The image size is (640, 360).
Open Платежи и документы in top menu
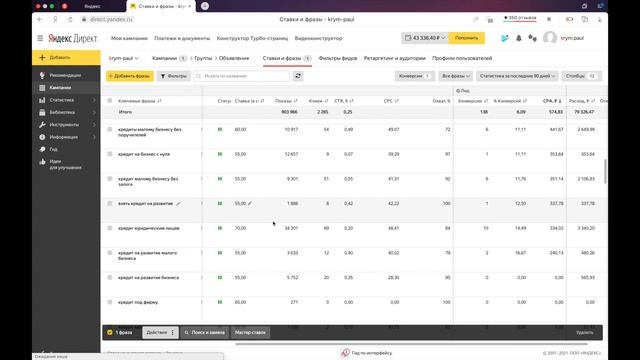coord(182,38)
